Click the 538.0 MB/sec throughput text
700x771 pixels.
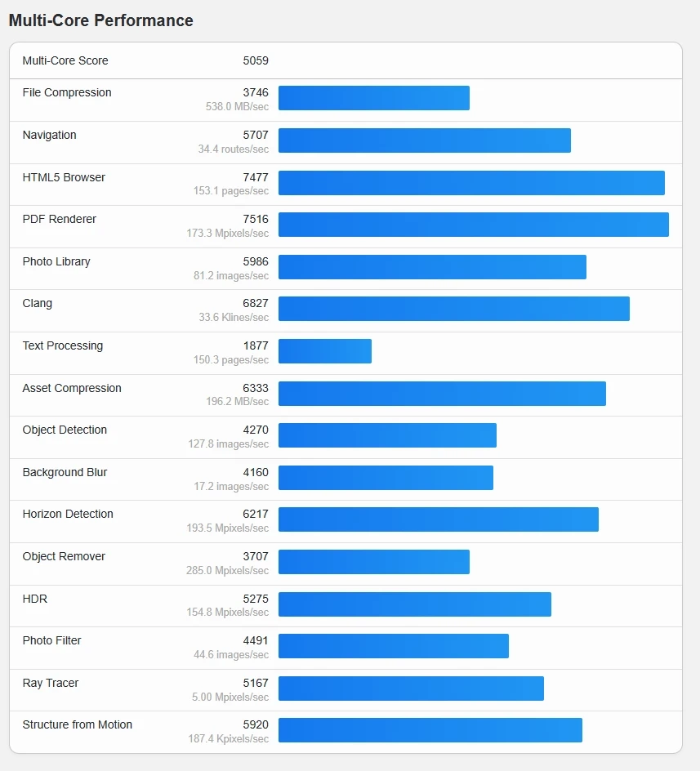tap(237, 106)
